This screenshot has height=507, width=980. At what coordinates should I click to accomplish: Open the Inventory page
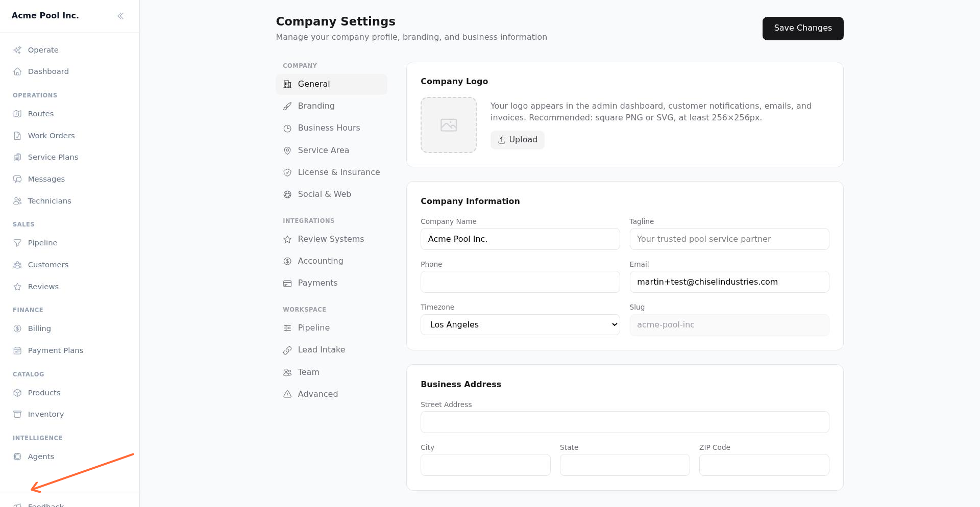(x=69, y=414)
